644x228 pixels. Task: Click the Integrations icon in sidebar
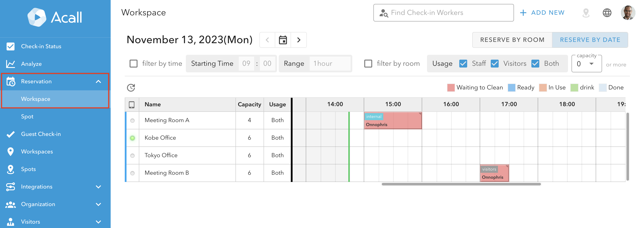[x=11, y=187]
